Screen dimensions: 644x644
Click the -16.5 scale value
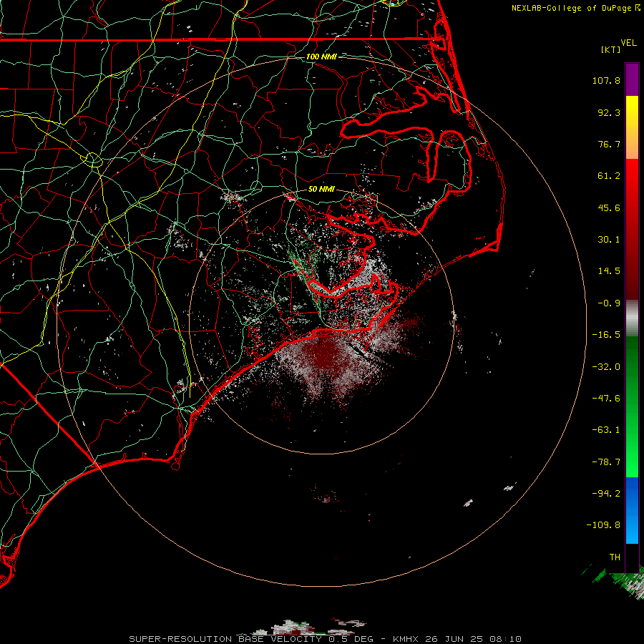point(606,335)
